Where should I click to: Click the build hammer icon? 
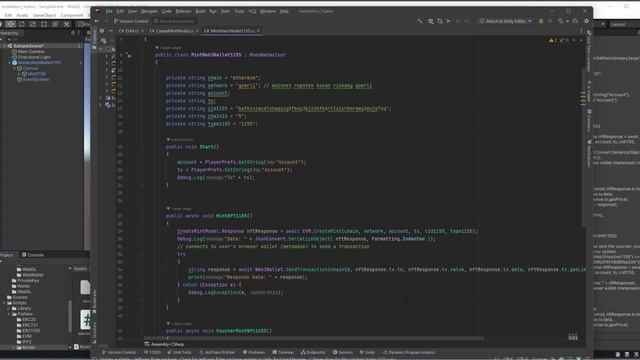[x=420, y=21]
